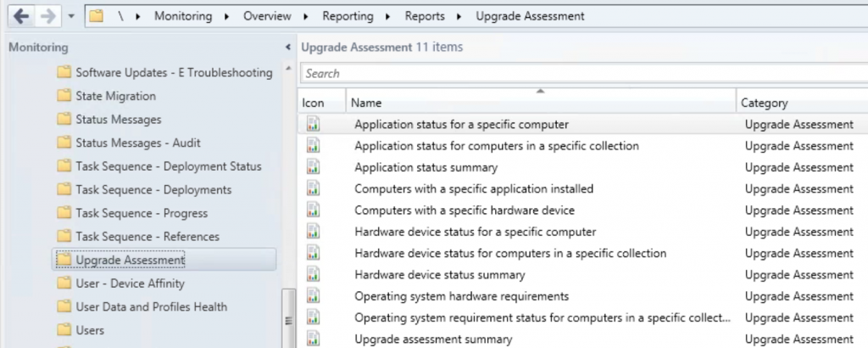Click report icon for Upgrade assessment summary
Image resolution: width=868 pixels, height=348 pixels.
tap(314, 339)
